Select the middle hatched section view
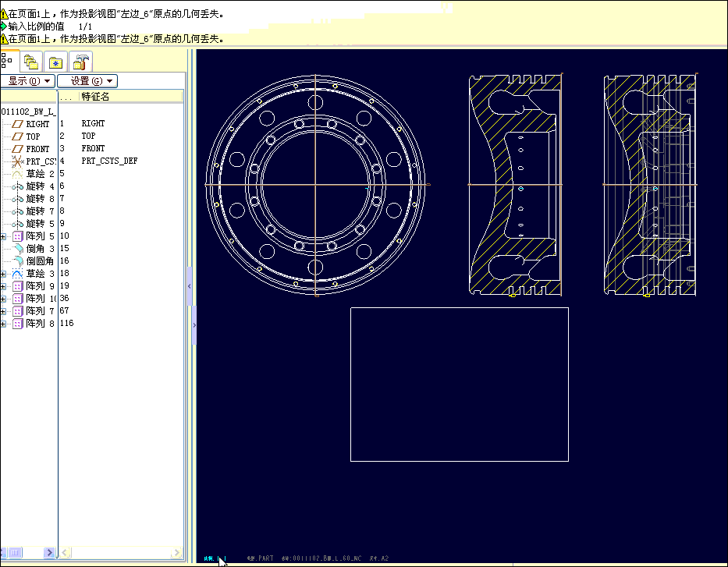This screenshot has height=567, width=728. pyautogui.click(x=515, y=185)
